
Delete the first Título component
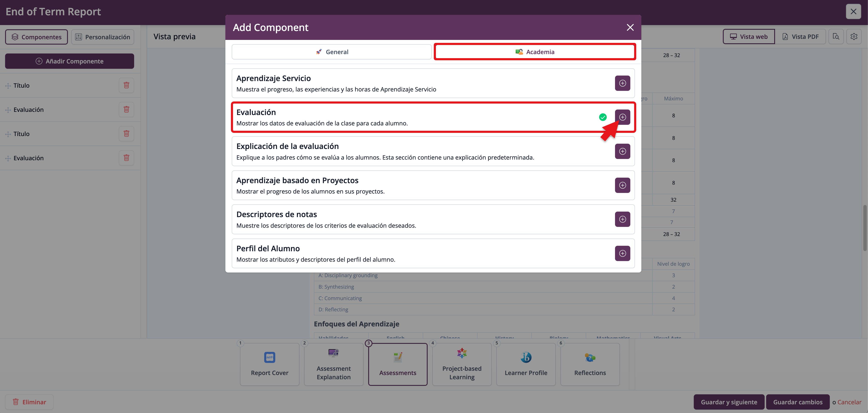coord(126,85)
